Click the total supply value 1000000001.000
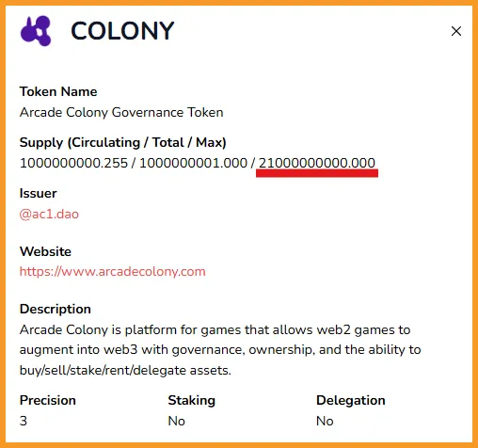 point(193,163)
